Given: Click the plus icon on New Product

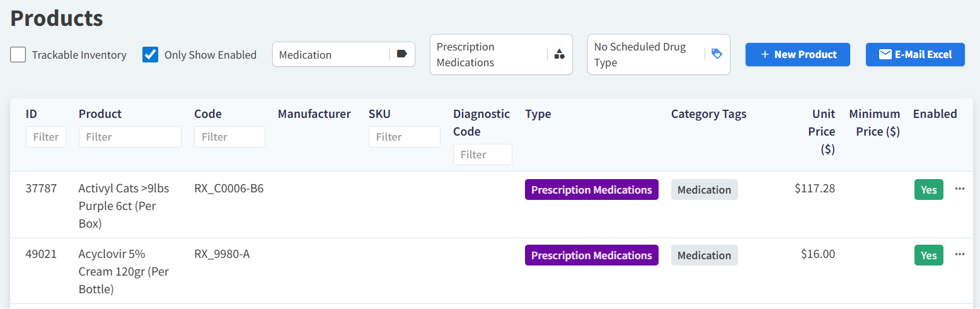Looking at the screenshot, I should pyautogui.click(x=765, y=54).
